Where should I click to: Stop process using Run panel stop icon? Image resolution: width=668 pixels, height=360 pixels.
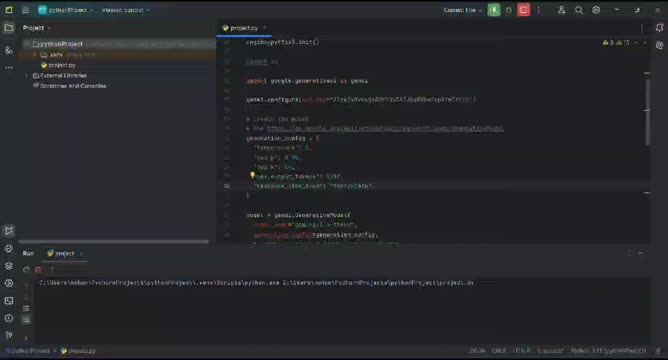tap(38, 269)
